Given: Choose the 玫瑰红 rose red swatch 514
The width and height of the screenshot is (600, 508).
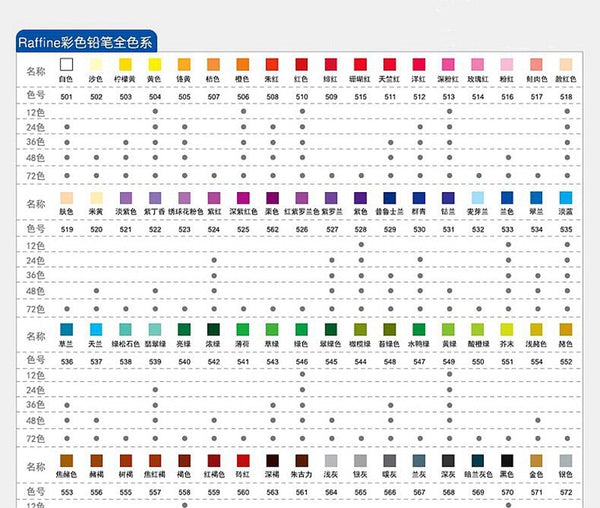Looking at the screenshot, I should tap(478, 63).
